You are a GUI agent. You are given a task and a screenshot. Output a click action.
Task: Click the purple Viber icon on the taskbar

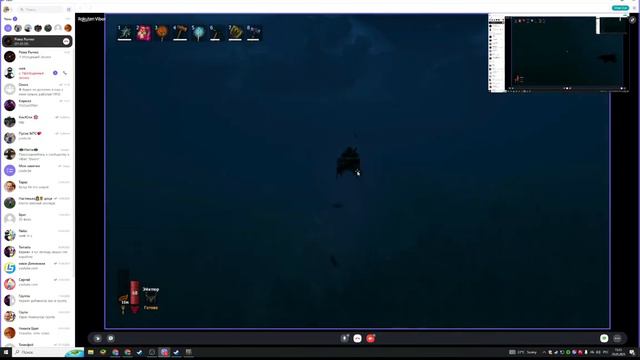pos(164,352)
